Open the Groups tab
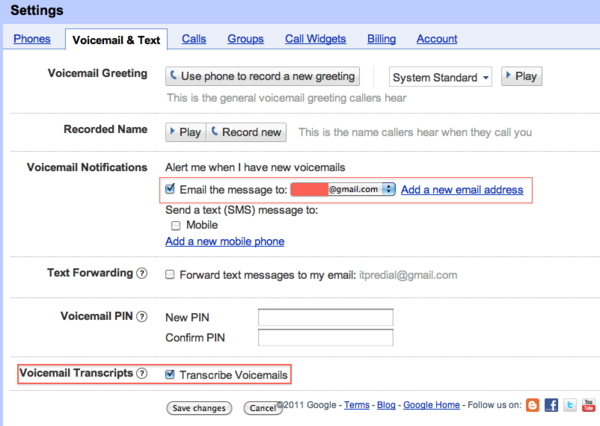Screen dimensions: 600x426 coord(245,39)
